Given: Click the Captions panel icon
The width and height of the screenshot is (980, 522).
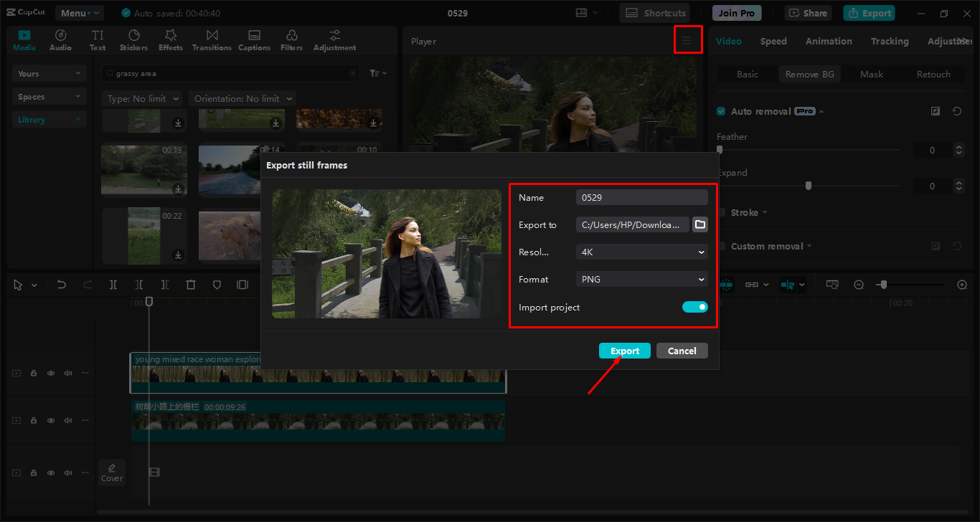Looking at the screenshot, I should pos(254,39).
